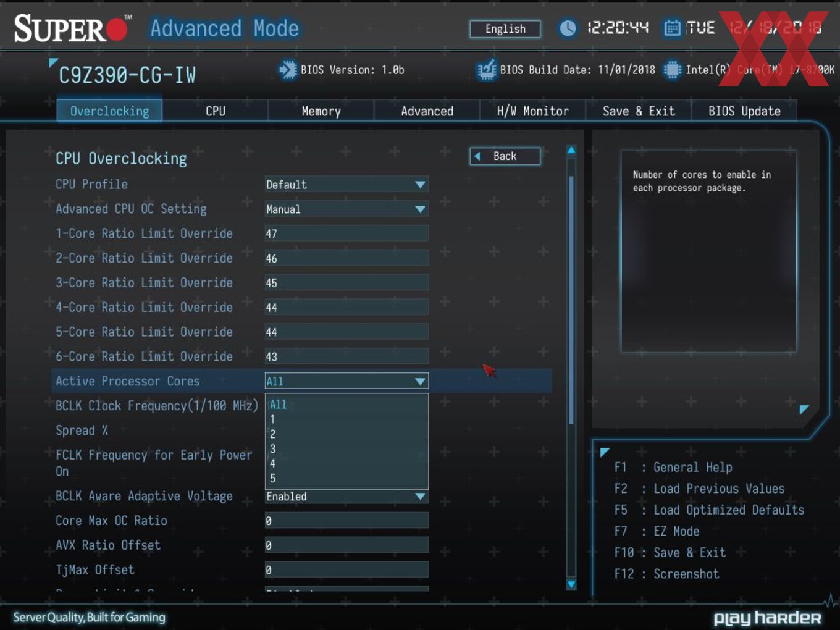Go back with the Back button
This screenshot has width=840, height=630.
click(505, 156)
